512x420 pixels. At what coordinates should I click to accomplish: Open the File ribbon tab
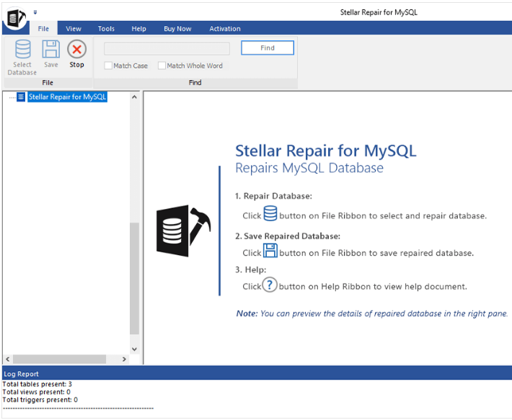(x=43, y=29)
